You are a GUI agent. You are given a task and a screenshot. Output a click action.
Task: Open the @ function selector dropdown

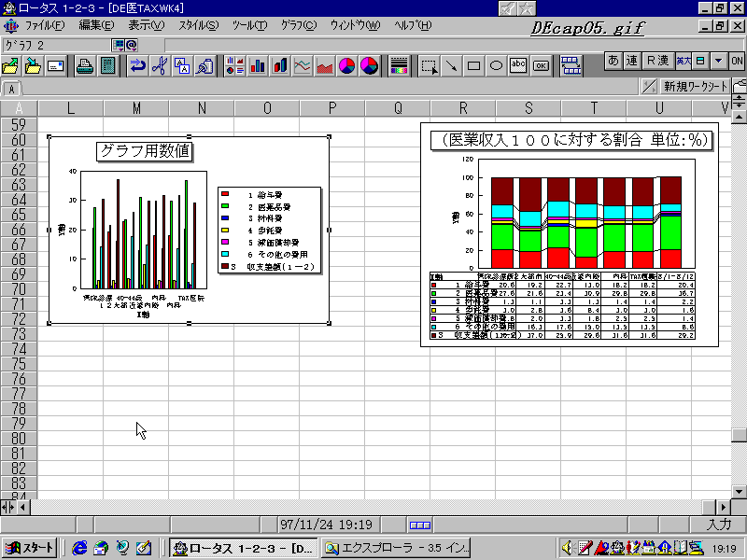[x=132, y=45]
